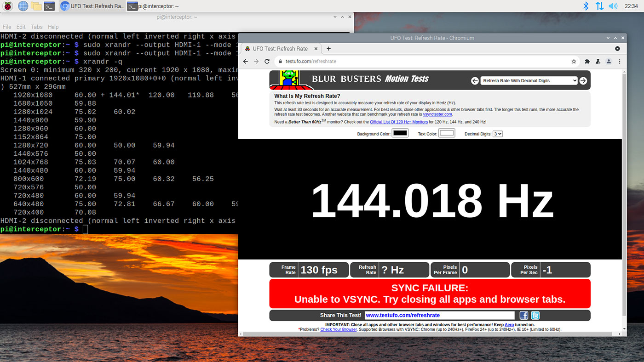The width and height of the screenshot is (644, 362).
Task: Open the Chrome Labs flask icon
Action: [x=598, y=61]
